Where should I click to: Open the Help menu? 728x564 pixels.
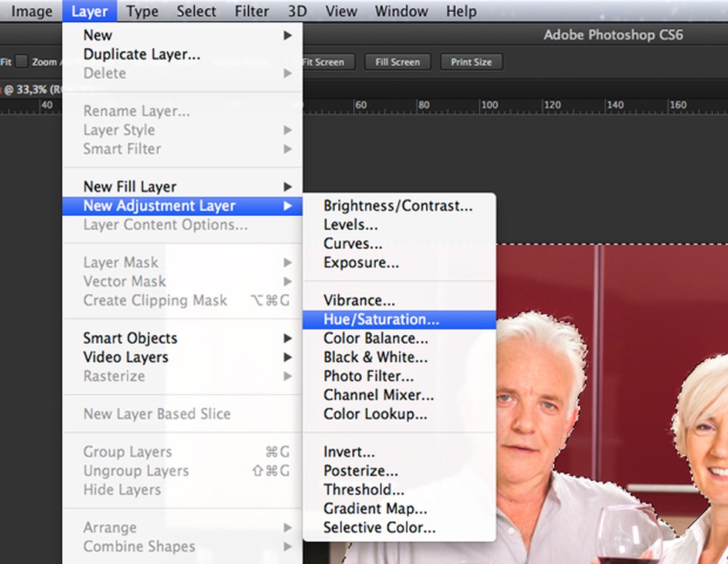(x=462, y=11)
